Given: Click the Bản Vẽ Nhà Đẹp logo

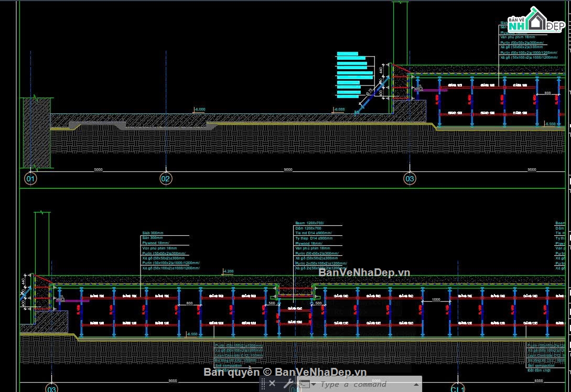Looking at the screenshot, I should click(x=536, y=20).
